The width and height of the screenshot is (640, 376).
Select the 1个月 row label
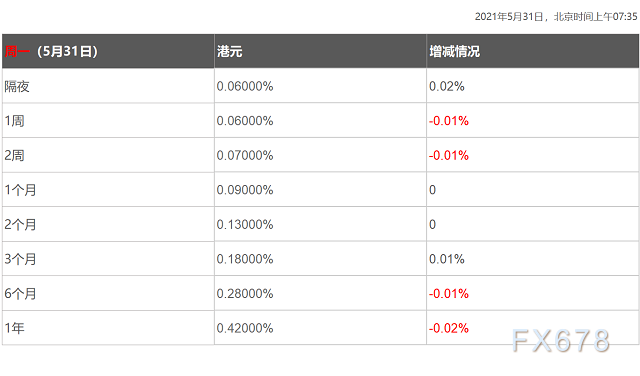(20, 190)
